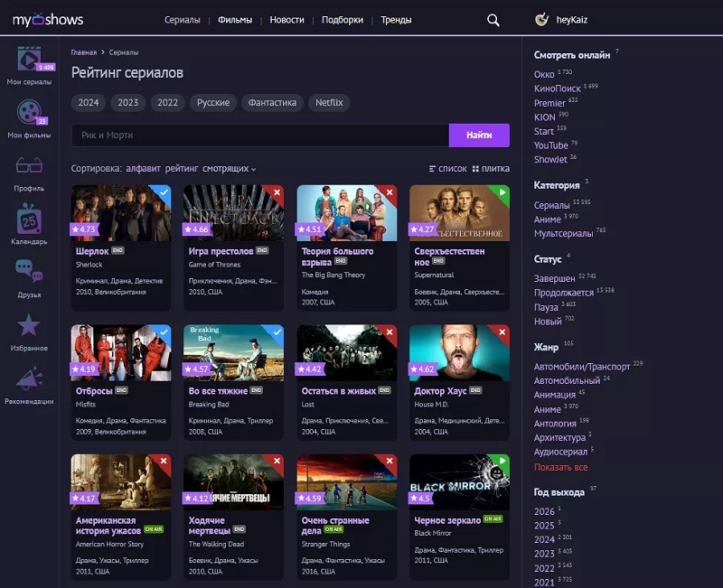
Task: Open Sherlock poster thumbnail
Action: pos(121,213)
